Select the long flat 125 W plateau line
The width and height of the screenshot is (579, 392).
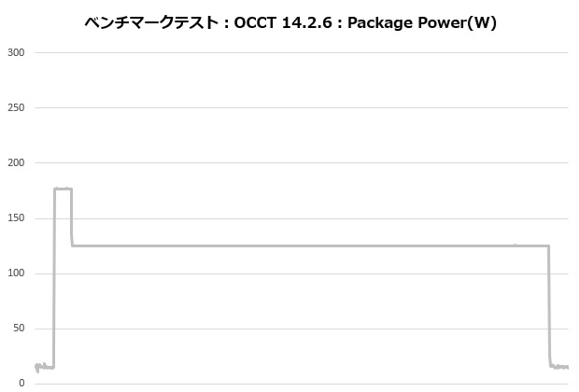coord(299,246)
